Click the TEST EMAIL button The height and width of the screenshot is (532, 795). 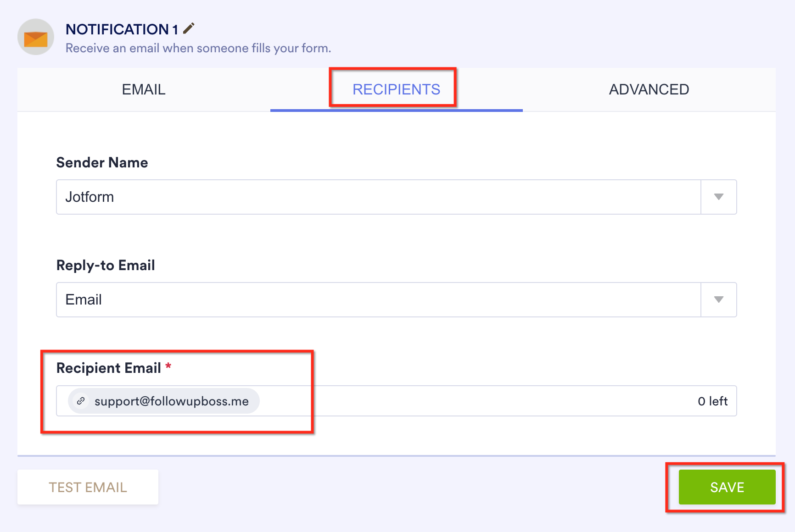(x=88, y=487)
